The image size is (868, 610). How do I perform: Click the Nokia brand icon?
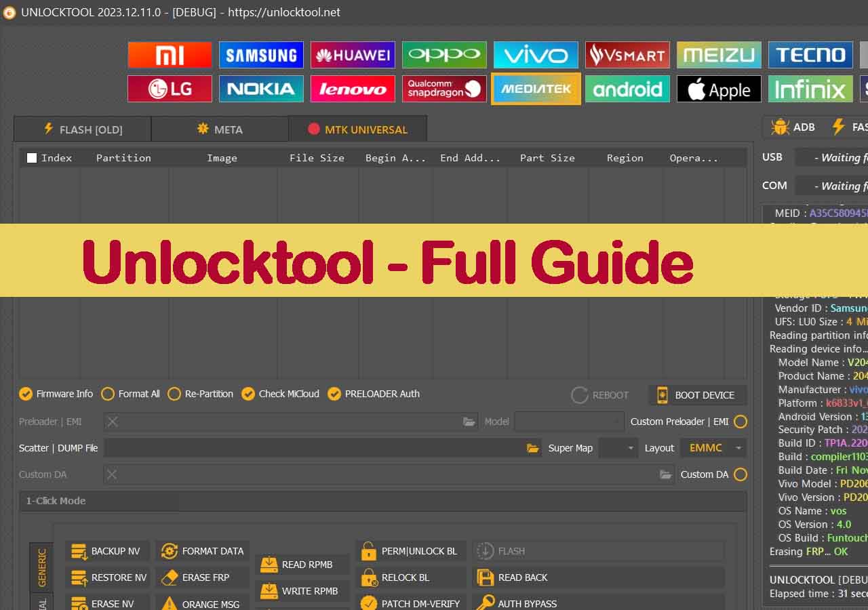261,89
